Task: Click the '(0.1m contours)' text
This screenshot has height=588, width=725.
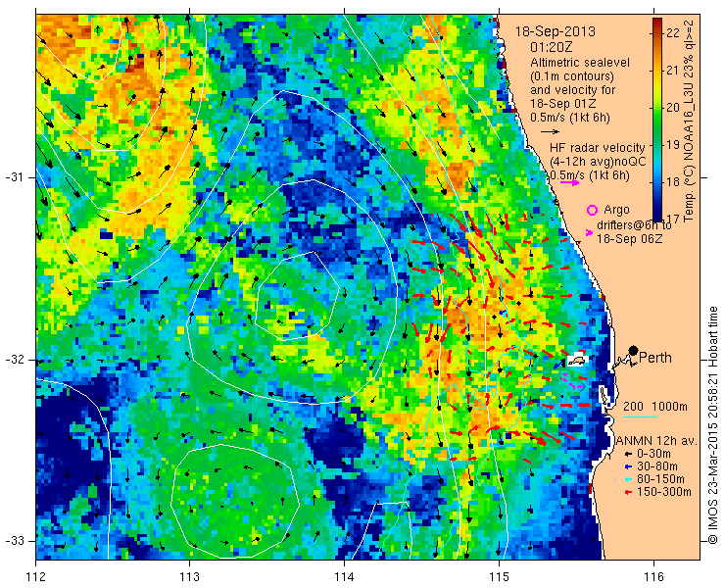Action: coord(572,76)
